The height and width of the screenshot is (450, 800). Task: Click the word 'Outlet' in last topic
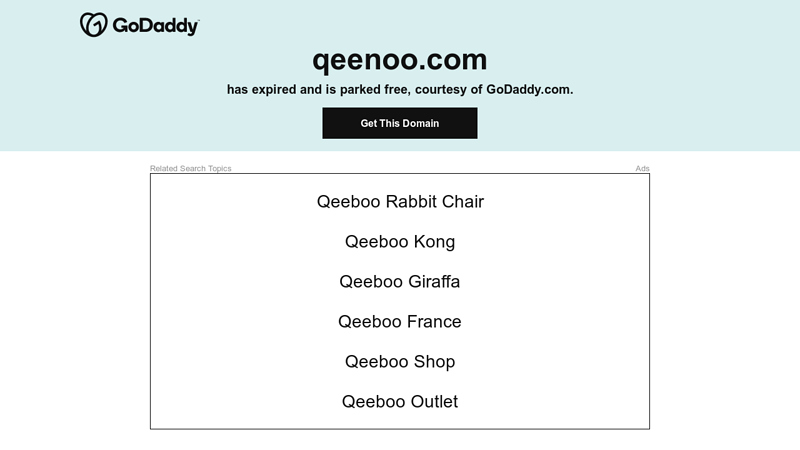(434, 402)
